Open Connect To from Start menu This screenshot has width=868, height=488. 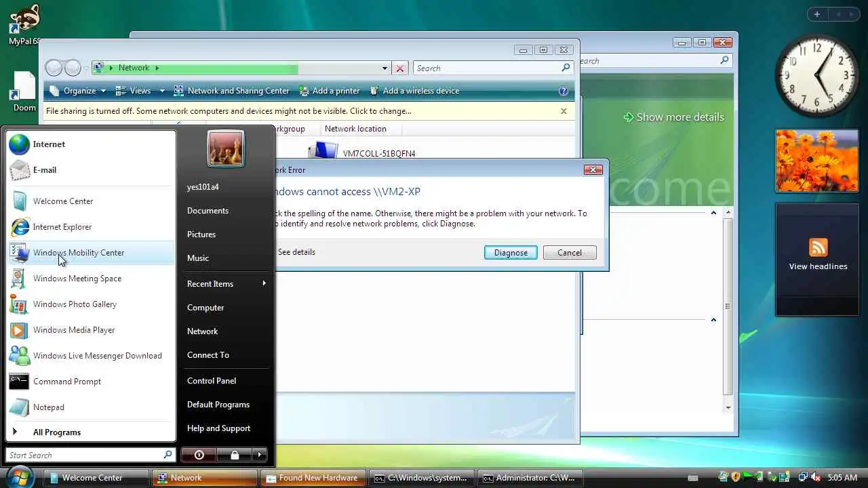click(226, 355)
